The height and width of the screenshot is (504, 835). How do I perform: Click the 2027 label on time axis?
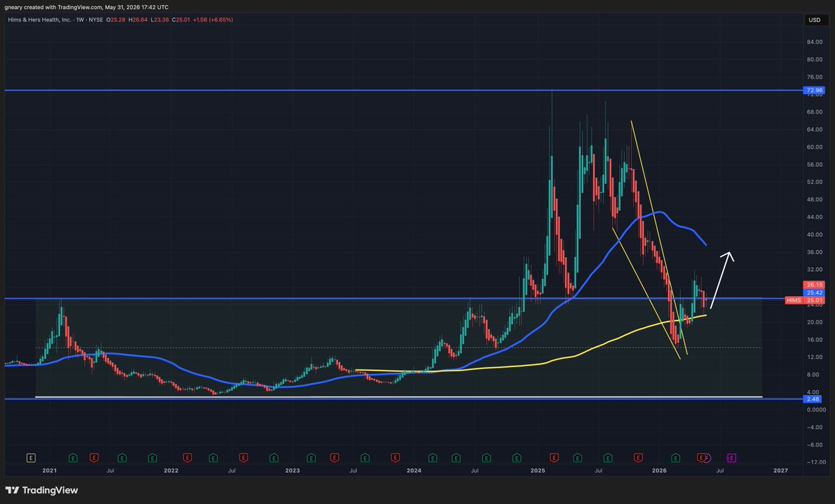(781, 471)
